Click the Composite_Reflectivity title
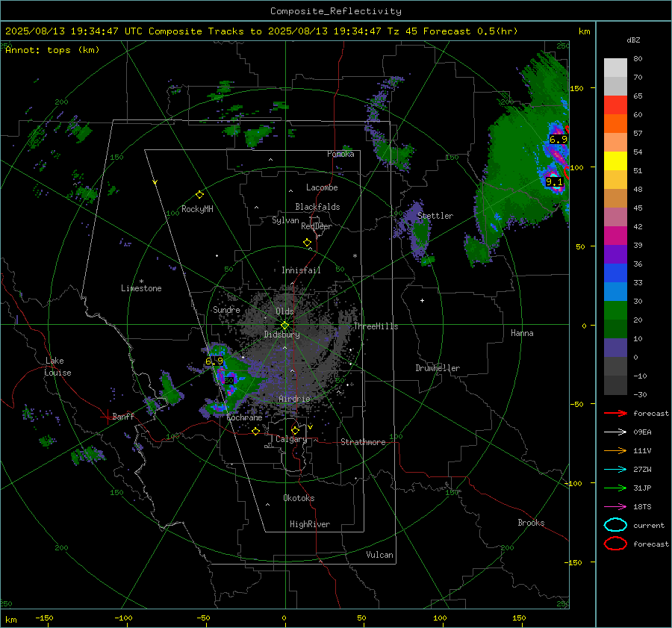672x628 pixels. [335, 11]
